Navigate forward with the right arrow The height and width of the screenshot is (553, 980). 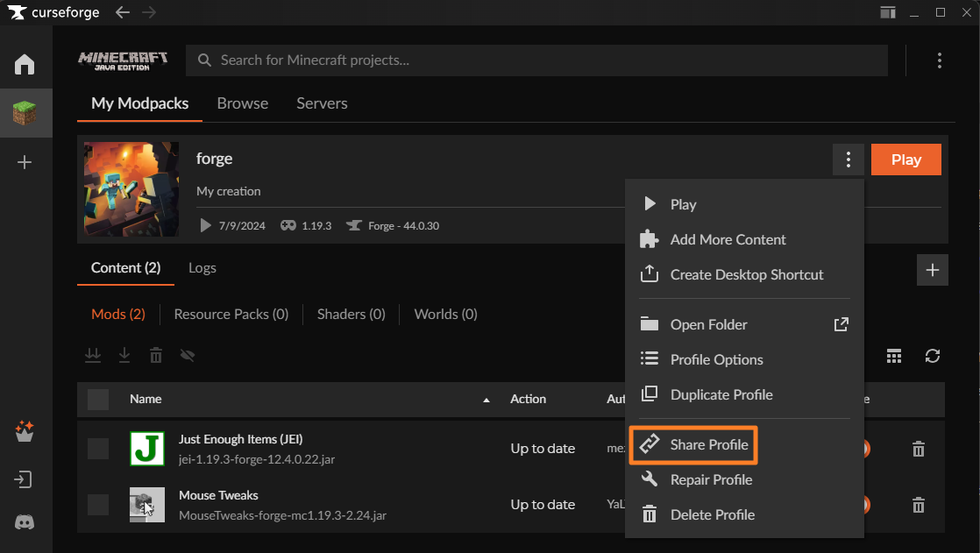(149, 12)
